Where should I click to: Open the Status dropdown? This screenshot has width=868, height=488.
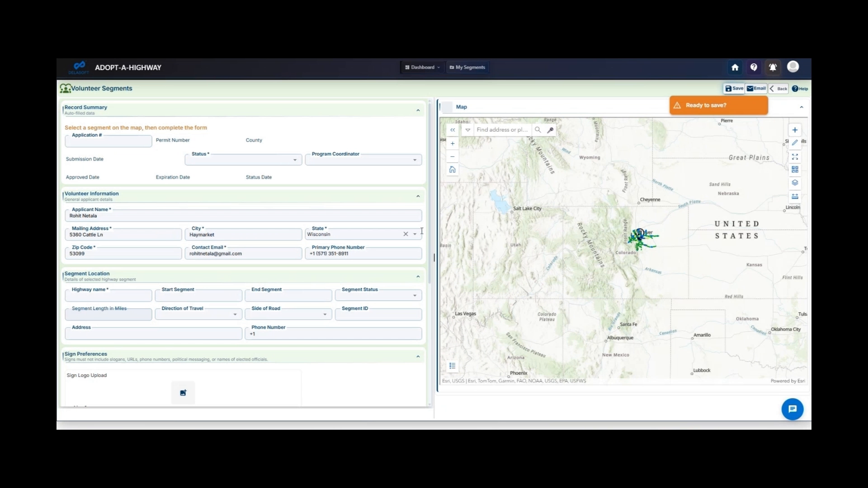click(294, 160)
